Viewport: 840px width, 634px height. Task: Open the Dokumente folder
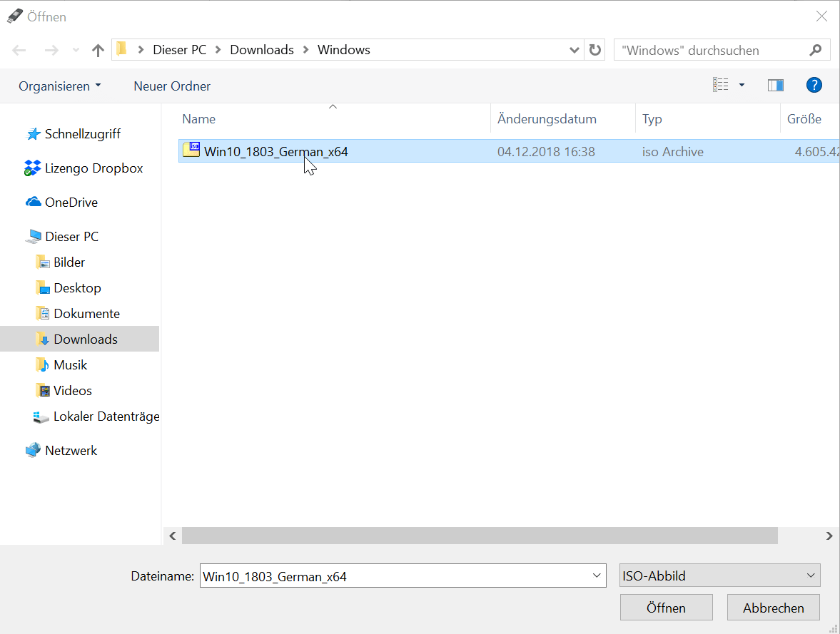click(x=87, y=314)
